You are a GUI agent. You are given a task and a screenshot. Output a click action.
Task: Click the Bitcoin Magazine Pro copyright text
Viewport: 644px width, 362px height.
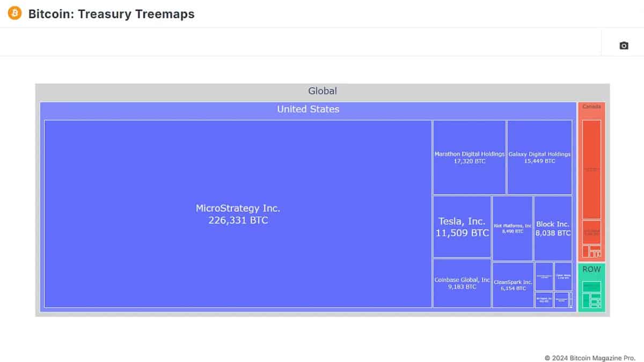590,358
